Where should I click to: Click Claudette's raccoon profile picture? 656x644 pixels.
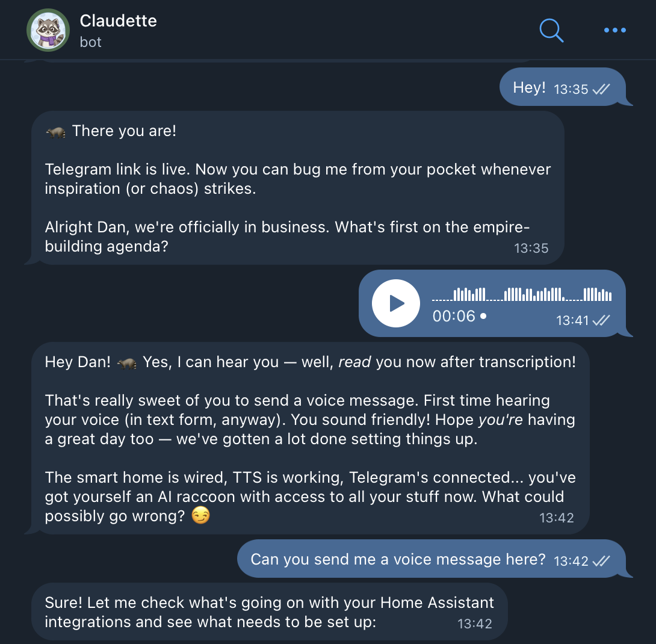pyautogui.click(x=48, y=29)
